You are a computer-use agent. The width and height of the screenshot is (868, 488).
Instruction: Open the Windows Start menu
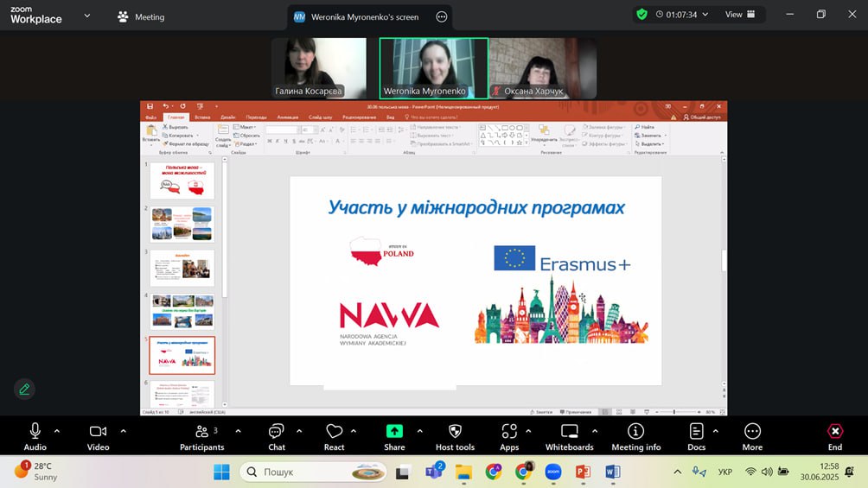[x=221, y=472]
